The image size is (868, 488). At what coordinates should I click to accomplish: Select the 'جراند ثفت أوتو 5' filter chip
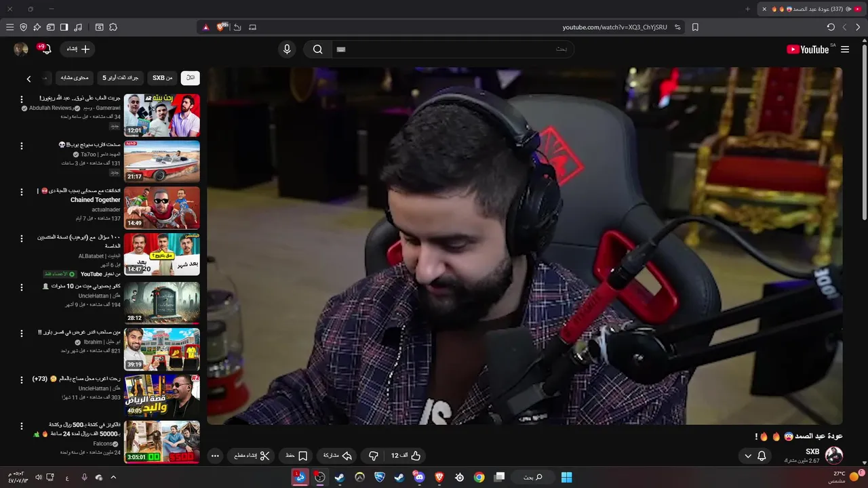(120, 78)
